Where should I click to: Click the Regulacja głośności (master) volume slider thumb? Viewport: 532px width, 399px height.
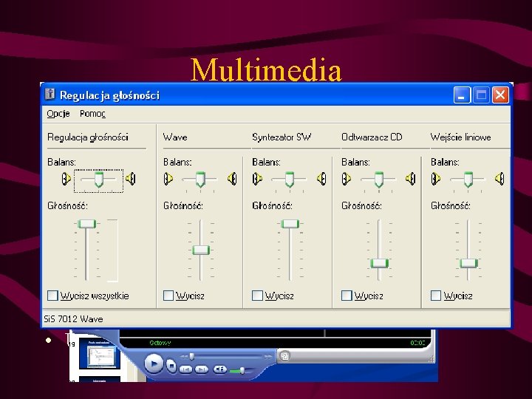(87, 224)
